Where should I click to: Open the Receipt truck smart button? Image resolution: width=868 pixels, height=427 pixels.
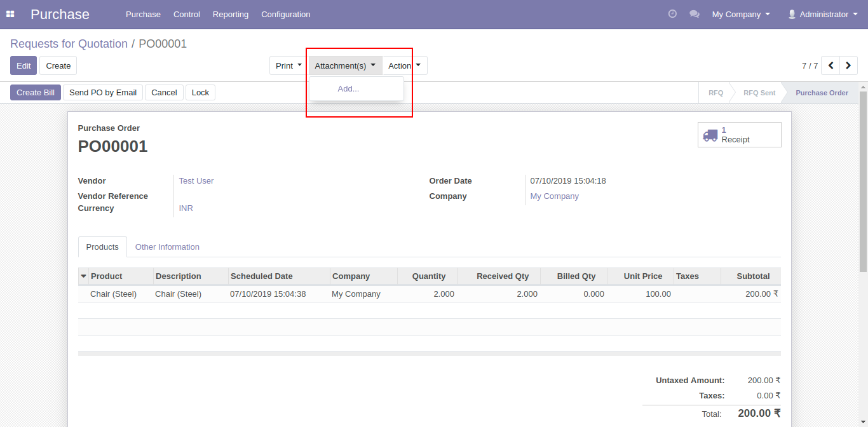coord(739,135)
